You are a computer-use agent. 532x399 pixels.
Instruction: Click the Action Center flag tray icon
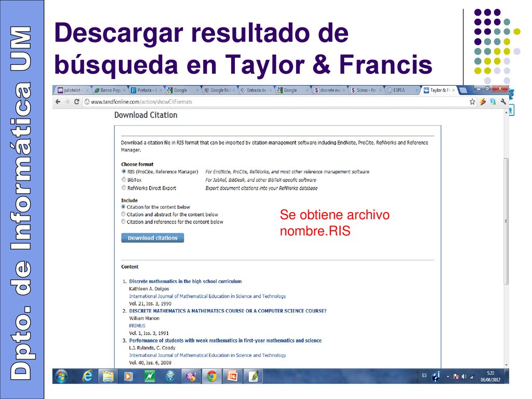click(456, 377)
